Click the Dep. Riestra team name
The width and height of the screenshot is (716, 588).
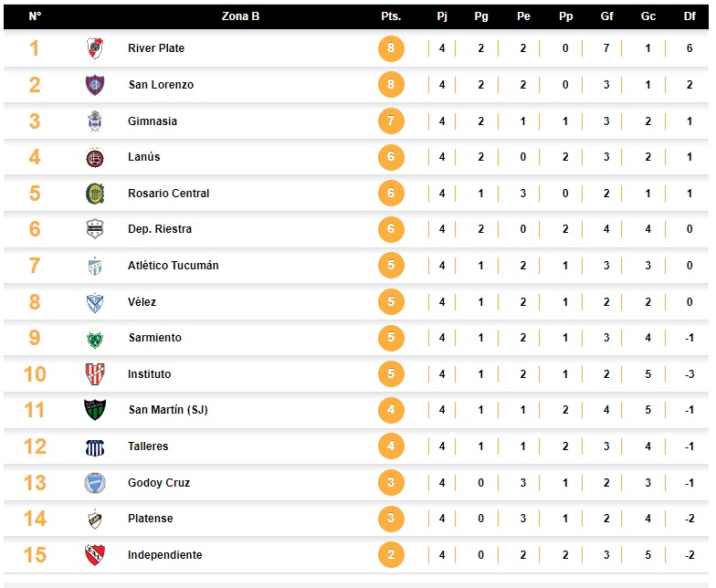[160, 229]
